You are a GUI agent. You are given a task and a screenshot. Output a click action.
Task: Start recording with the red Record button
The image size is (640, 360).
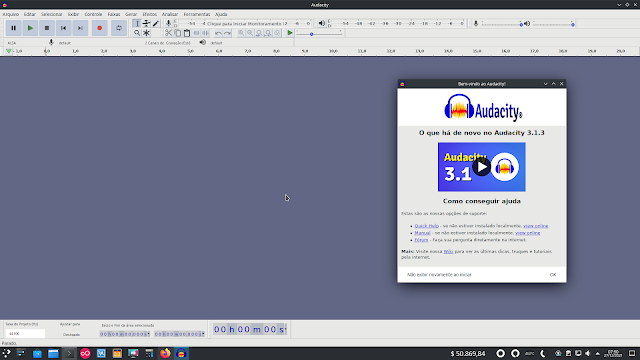tap(99, 28)
